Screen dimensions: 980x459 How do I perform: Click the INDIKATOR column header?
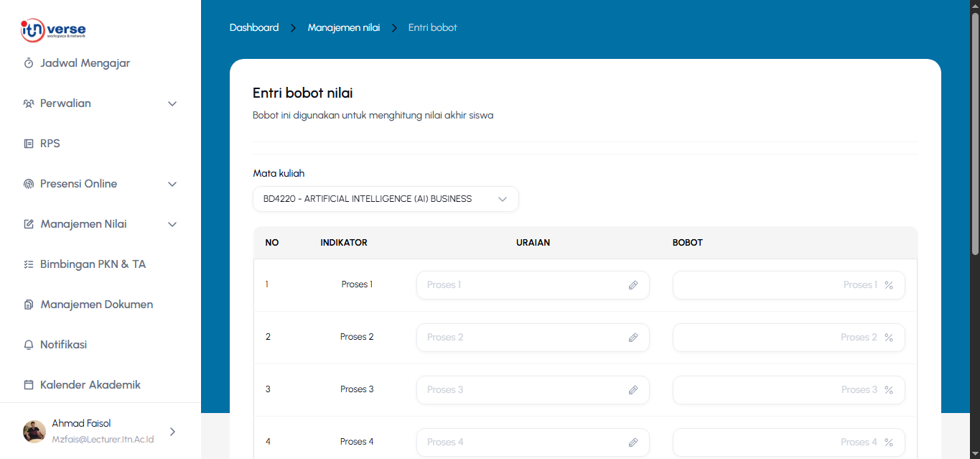coord(344,243)
